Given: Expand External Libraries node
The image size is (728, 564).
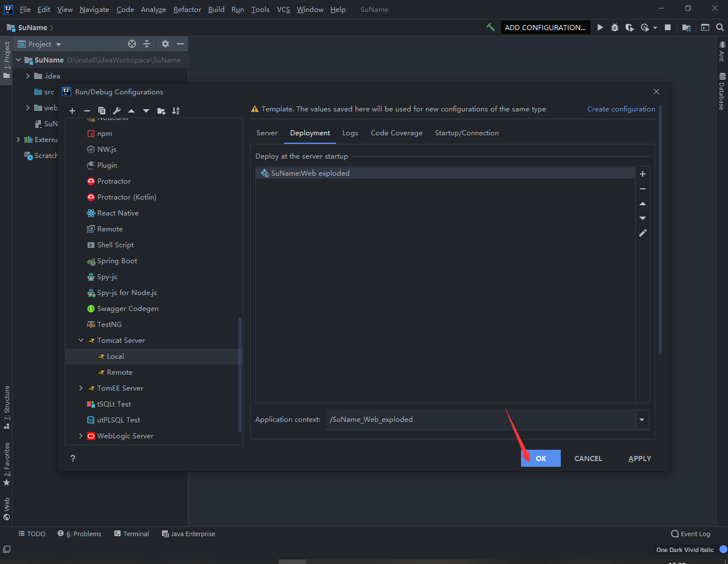Looking at the screenshot, I should click(18, 139).
